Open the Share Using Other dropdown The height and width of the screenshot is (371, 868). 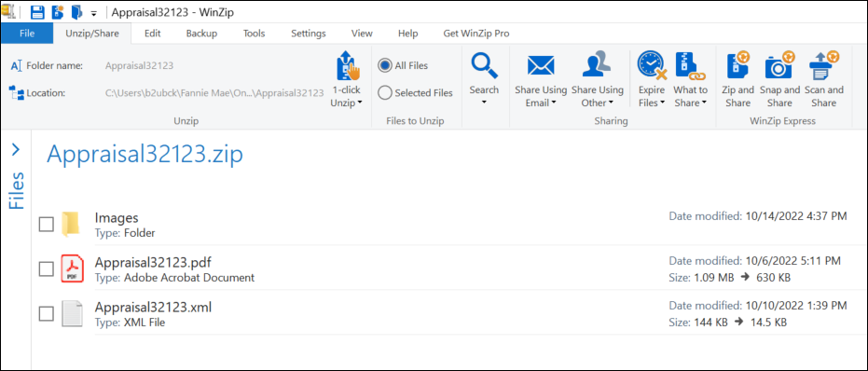pos(611,103)
